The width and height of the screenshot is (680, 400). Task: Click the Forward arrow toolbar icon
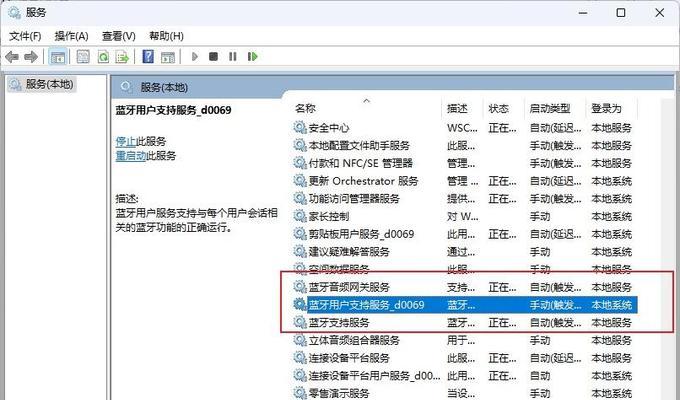(31, 57)
